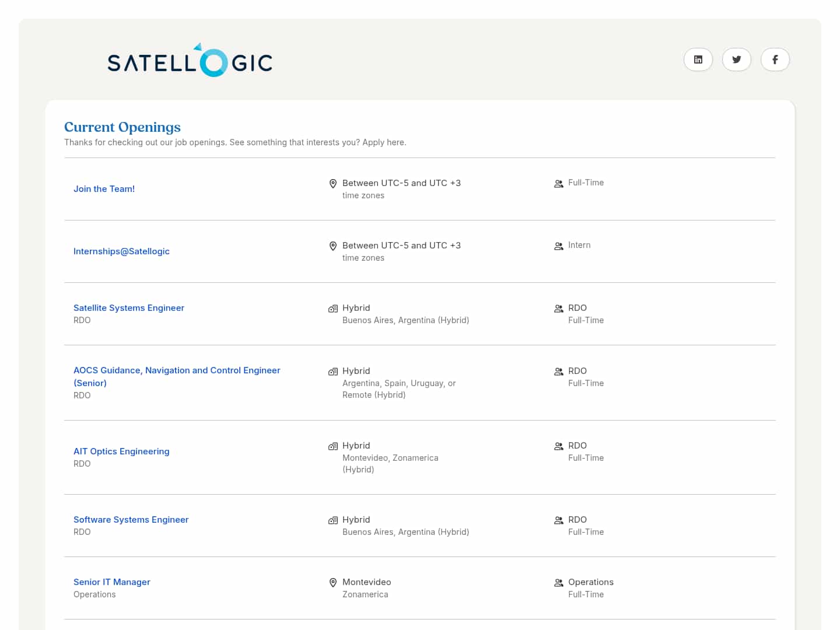View the Senior IT Manager role
This screenshot has height=630, width=840.
click(x=112, y=582)
